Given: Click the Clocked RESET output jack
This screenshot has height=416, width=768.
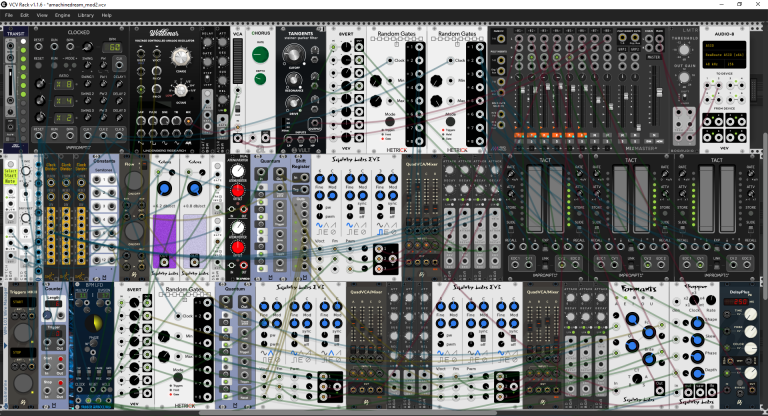Looking at the screenshot, I should [x=38, y=136].
